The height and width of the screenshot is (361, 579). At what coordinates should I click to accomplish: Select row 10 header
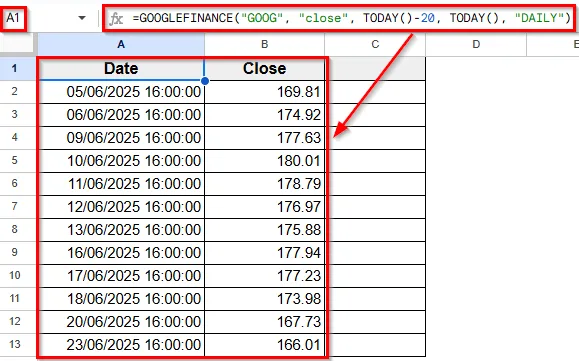coord(14,275)
